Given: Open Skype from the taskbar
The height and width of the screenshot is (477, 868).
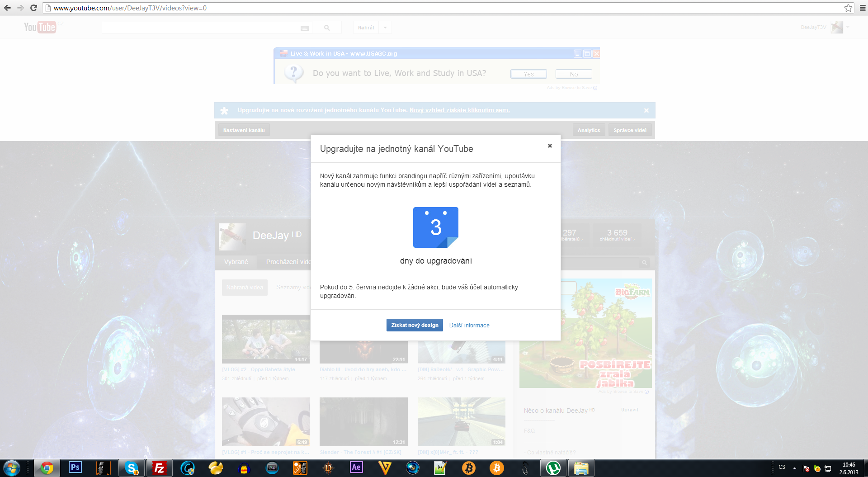Looking at the screenshot, I should tap(132, 468).
